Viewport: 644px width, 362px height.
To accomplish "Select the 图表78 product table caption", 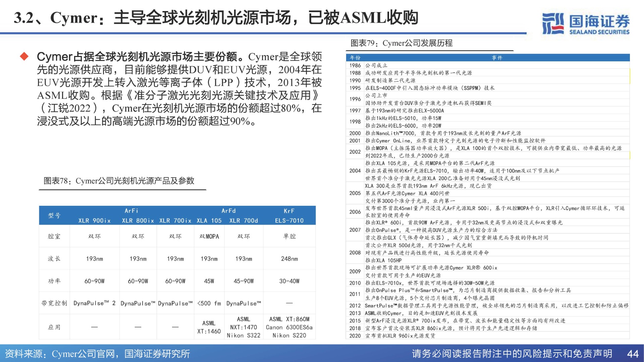I will click(x=119, y=181).
